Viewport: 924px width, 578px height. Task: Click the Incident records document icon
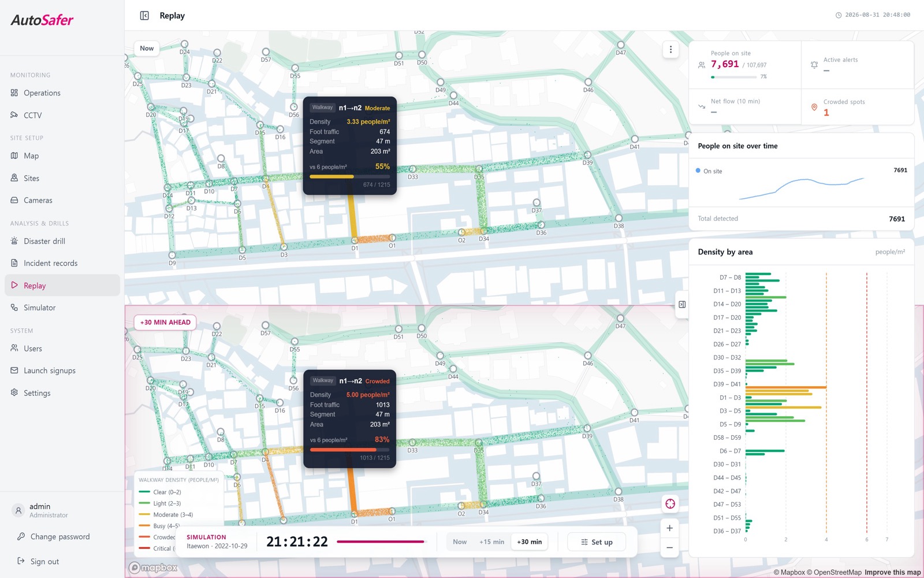point(14,263)
